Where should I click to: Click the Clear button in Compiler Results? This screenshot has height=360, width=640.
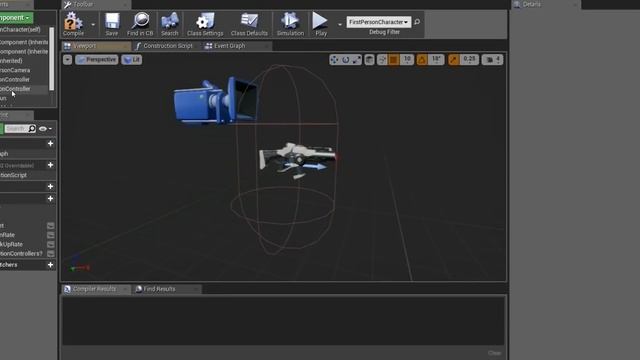(494, 353)
